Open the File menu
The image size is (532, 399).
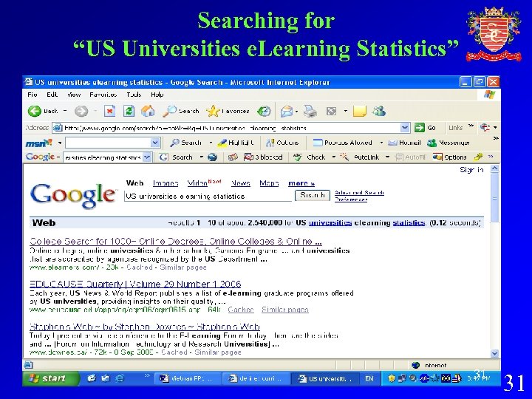(33, 95)
